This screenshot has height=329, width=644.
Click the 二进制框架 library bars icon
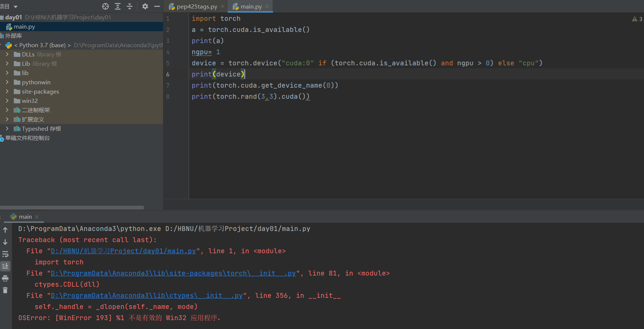pyautogui.click(x=17, y=110)
